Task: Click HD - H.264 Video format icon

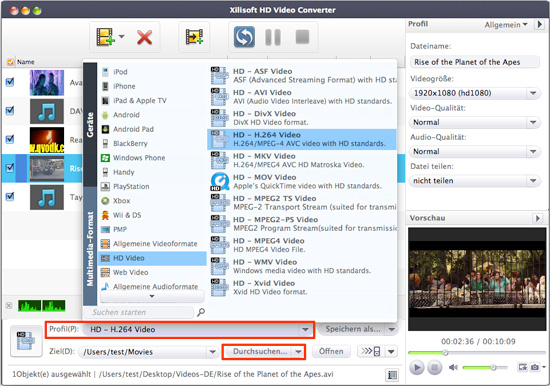Action: click(220, 139)
